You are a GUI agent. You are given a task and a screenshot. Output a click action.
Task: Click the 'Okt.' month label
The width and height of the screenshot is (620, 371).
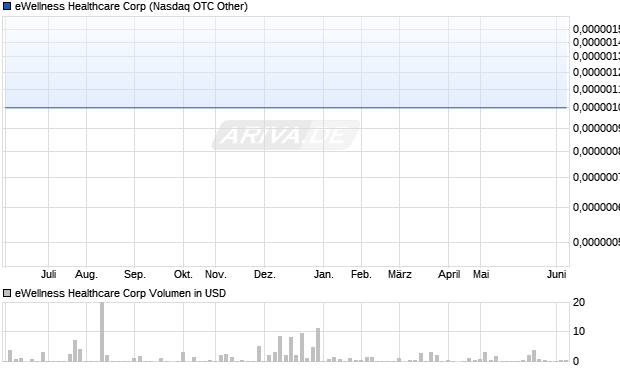[183, 274]
